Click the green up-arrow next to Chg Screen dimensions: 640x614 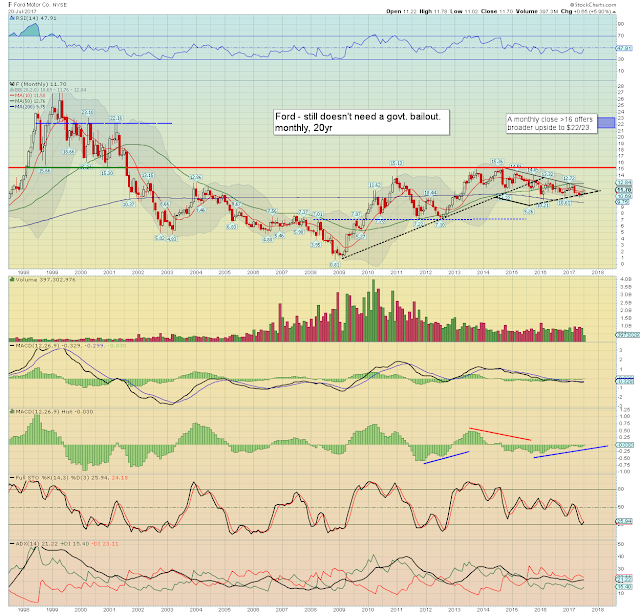pyautogui.click(x=614, y=11)
